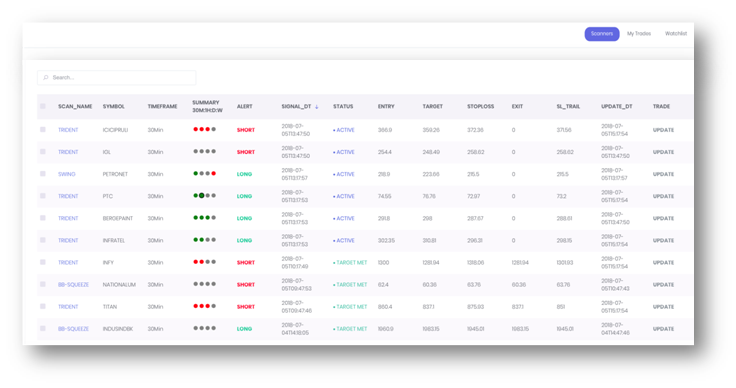The image size is (736, 388).
Task: Click UPDATE for TITAN trade
Action: click(x=663, y=307)
